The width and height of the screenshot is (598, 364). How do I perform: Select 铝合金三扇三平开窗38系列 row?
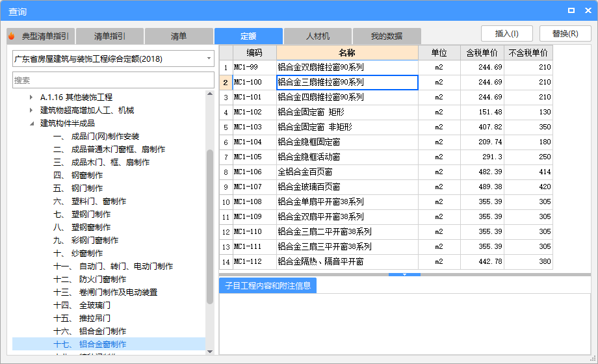(386, 246)
